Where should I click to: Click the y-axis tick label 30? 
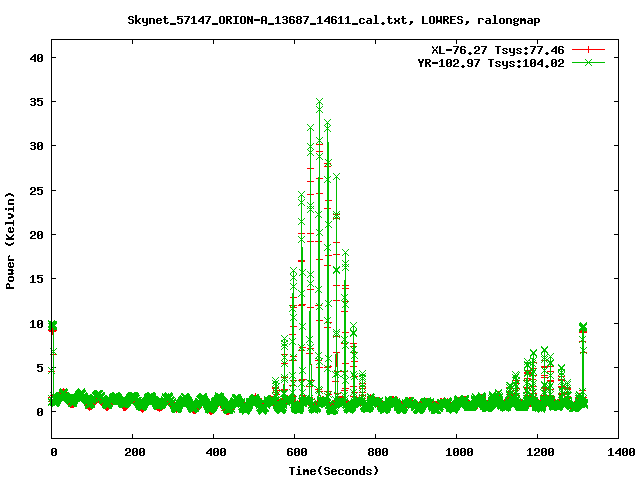point(36,146)
